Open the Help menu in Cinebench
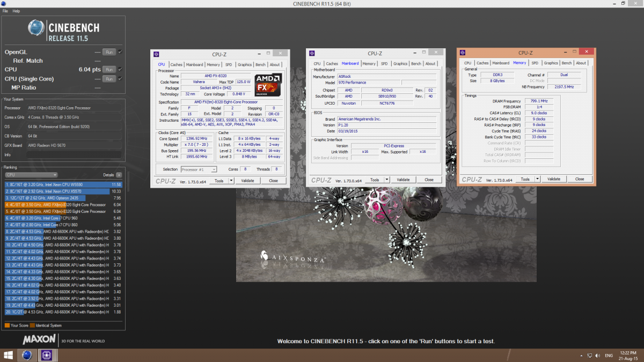Viewport: 644px width, 362px height. [x=16, y=11]
